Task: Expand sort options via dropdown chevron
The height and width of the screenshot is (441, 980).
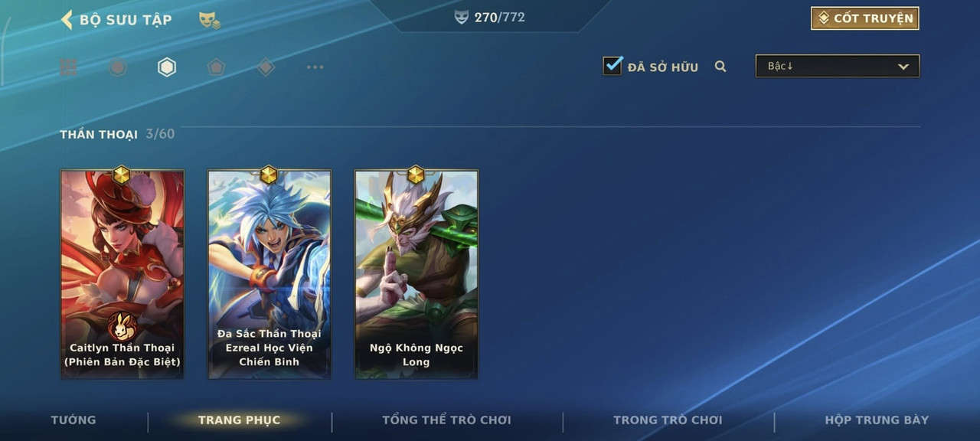Action: (x=903, y=67)
